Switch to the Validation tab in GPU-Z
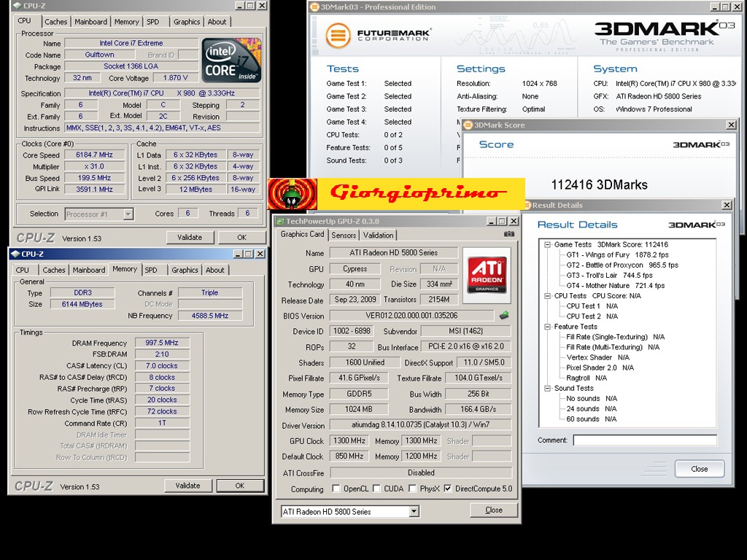The height and width of the screenshot is (560, 747). click(379, 236)
